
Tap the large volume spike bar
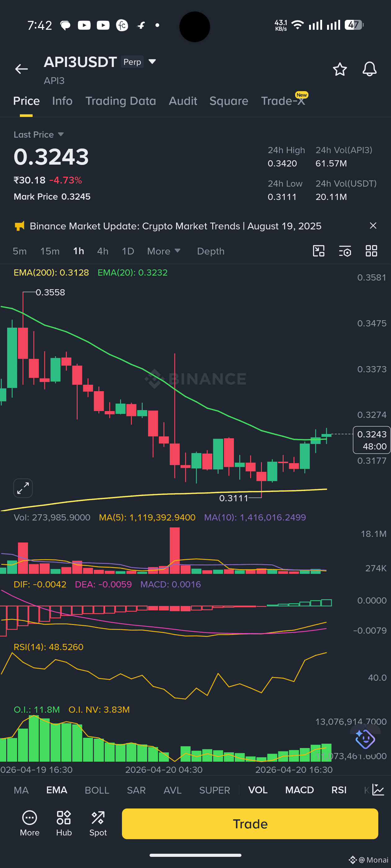click(175, 550)
